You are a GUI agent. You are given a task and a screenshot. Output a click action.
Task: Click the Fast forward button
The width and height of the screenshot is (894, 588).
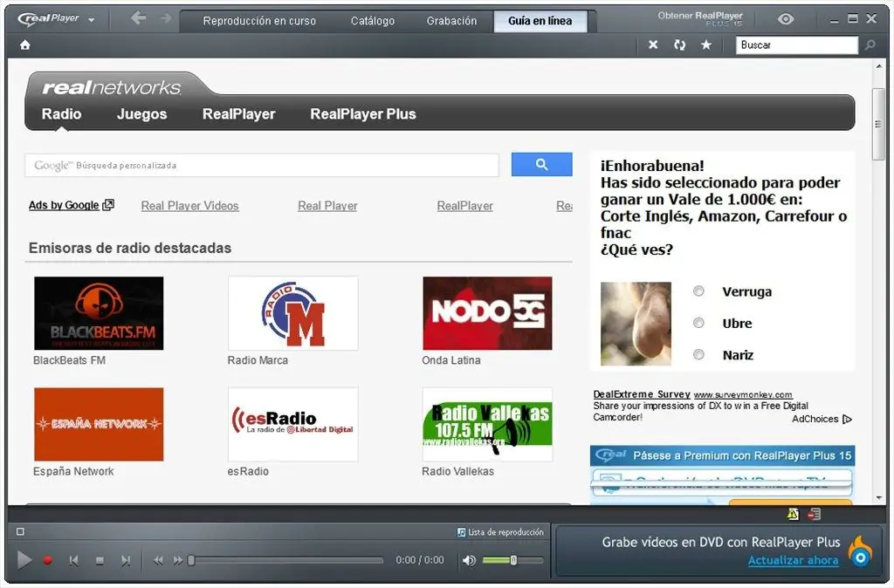(x=178, y=561)
